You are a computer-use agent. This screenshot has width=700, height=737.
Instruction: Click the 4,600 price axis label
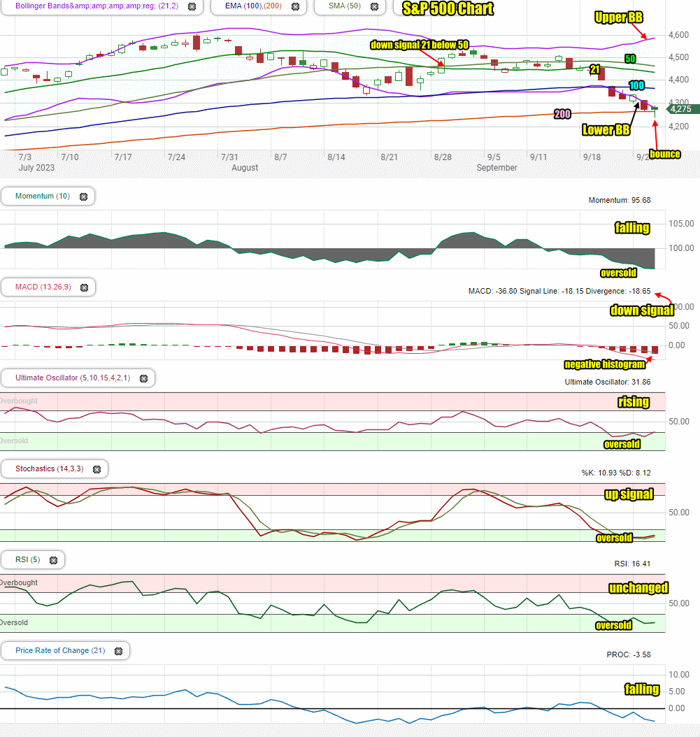[x=678, y=35]
